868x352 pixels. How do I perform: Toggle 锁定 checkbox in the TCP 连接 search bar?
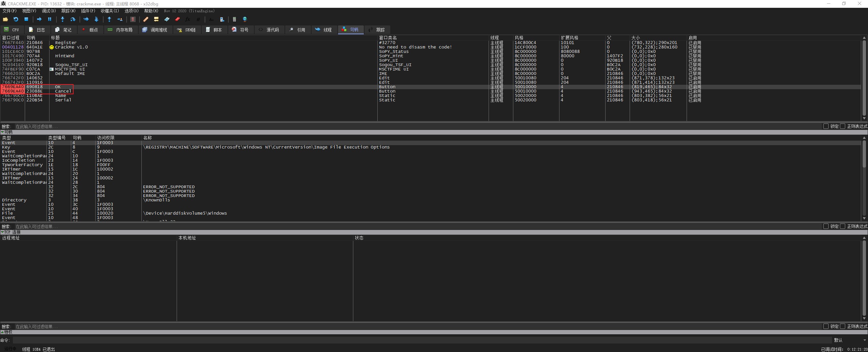826,326
